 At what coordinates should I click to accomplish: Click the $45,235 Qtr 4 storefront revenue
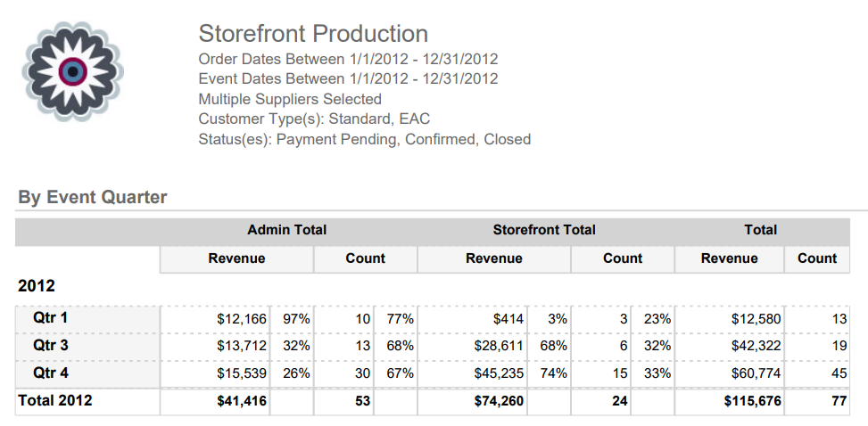click(x=499, y=373)
